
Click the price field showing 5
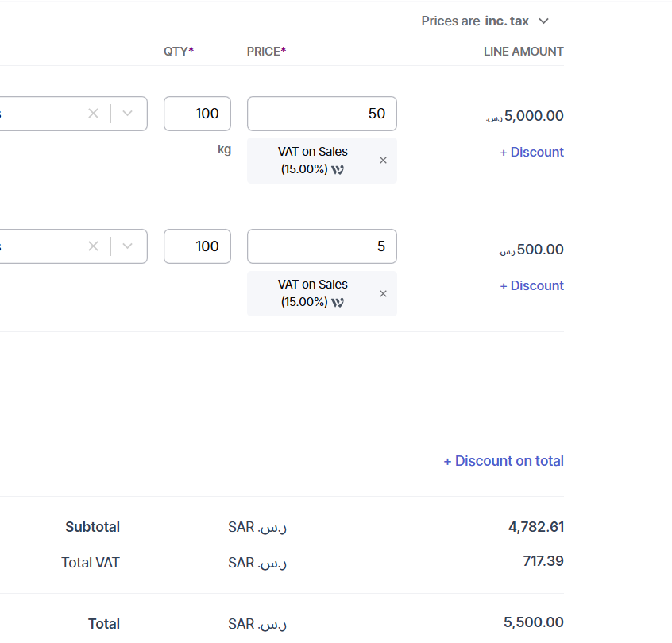[x=322, y=246]
